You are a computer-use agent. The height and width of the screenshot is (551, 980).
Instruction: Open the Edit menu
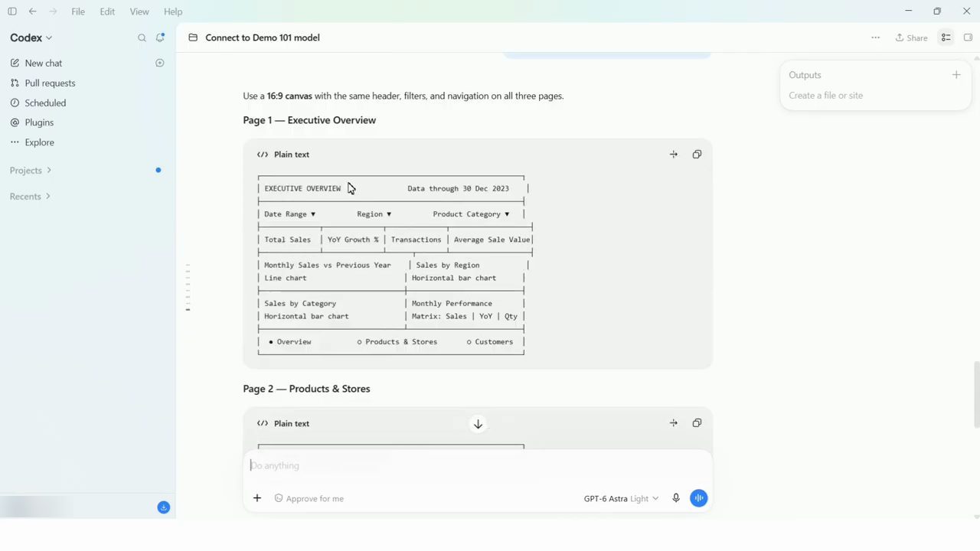(107, 11)
